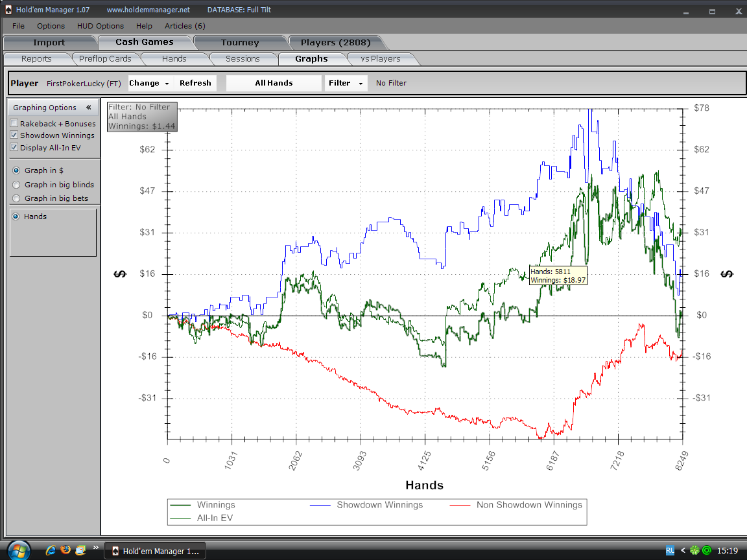The width and height of the screenshot is (747, 560).
Task: Enable the Rakeback + Bonuses checkbox
Action: [14, 124]
